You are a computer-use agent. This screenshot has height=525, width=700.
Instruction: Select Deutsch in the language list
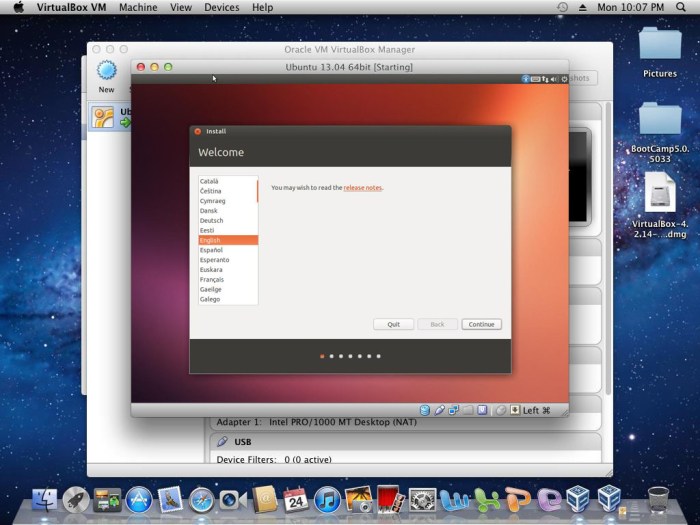[212, 220]
